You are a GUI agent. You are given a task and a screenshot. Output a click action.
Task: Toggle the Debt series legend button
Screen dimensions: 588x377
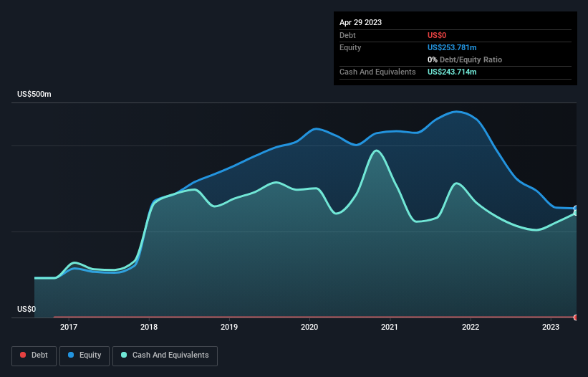pyautogui.click(x=34, y=355)
